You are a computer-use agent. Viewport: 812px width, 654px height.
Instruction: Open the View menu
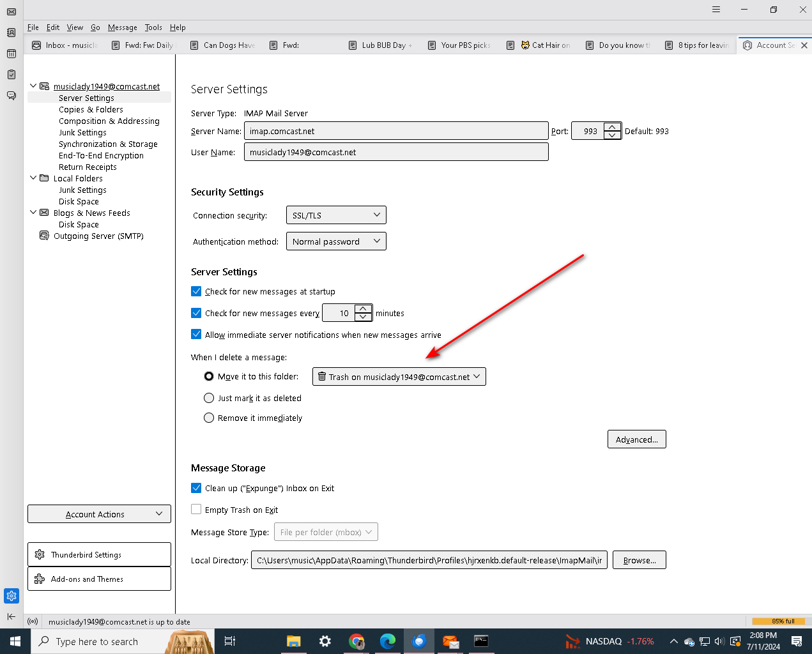pyautogui.click(x=75, y=27)
